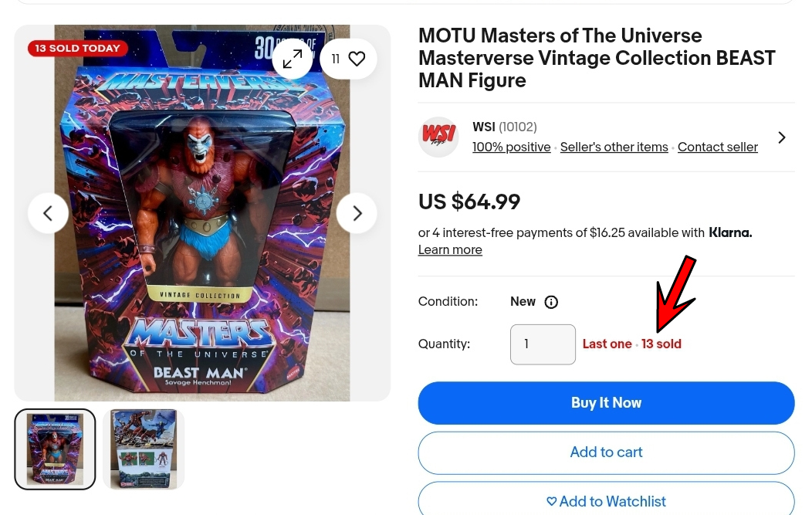Image resolution: width=812 pixels, height=515 pixels.
Task: Advance to the next product image
Action: pyautogui.click(x=357, y=213)
